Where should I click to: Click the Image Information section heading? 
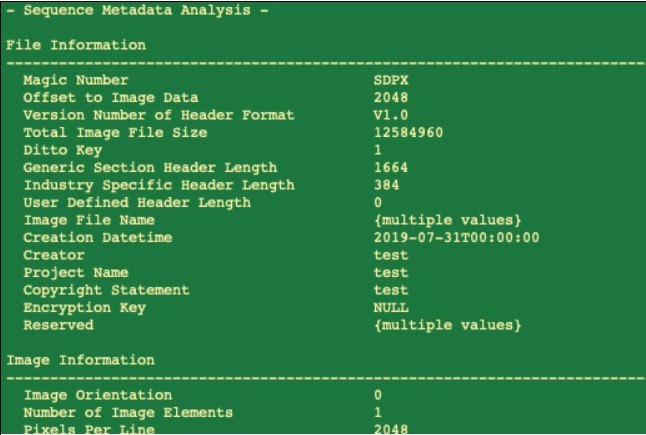click(80, 360)
